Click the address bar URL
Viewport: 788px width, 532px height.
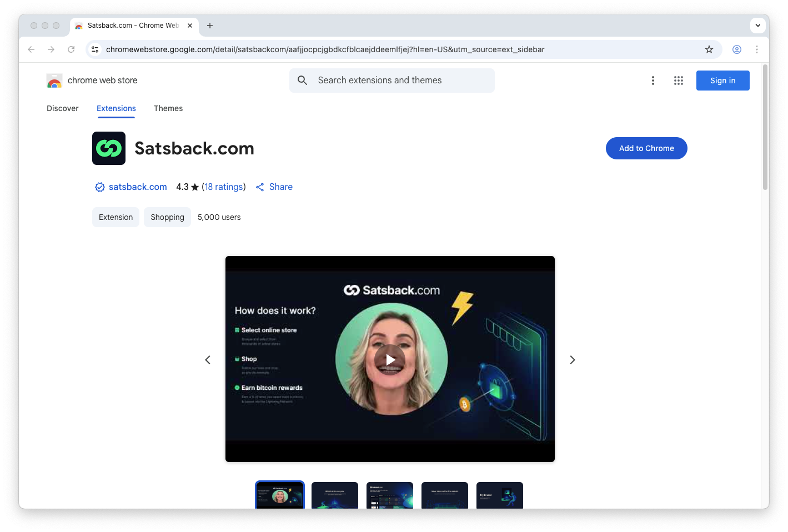pos(325,49)
